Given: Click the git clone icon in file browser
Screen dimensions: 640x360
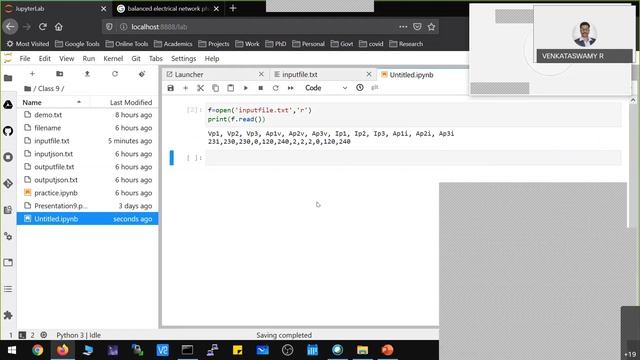Looking at the screenshot, I should tap(142, 74).
